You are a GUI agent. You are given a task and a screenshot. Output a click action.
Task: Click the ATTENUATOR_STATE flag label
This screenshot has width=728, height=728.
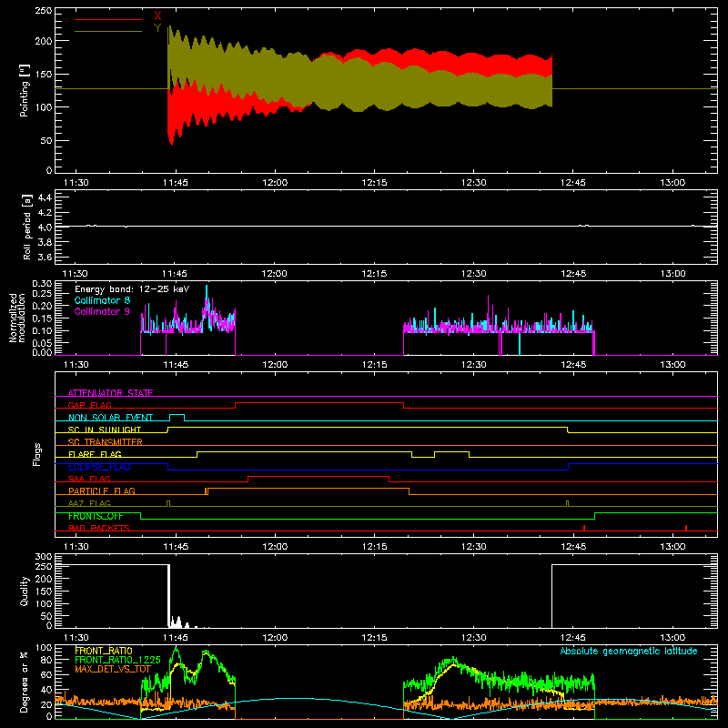[x=110, y=393]
